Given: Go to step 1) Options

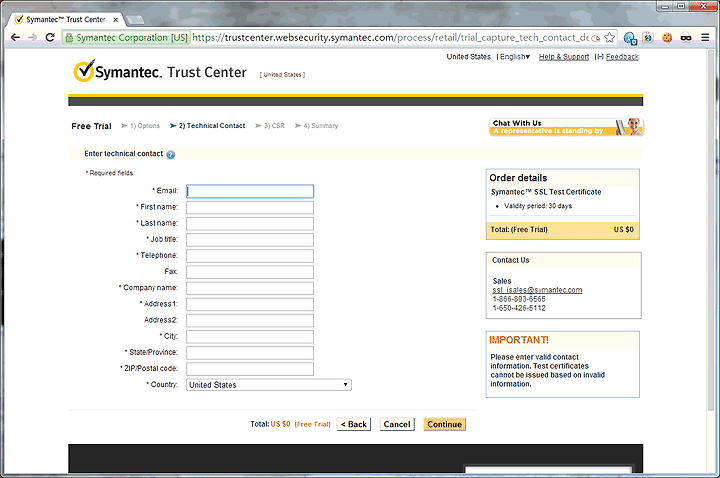Looking at the screenshot, I should tap(145, 126).
